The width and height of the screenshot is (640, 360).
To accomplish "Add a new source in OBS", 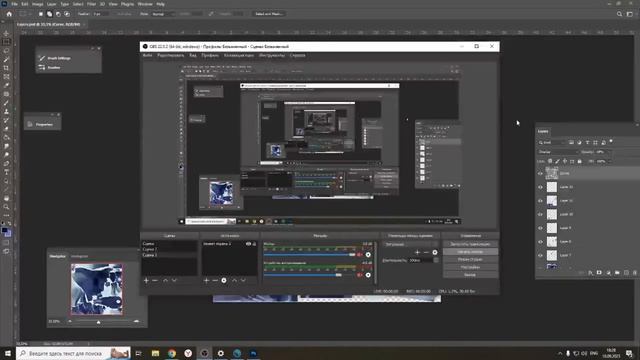I will point(206,280).
